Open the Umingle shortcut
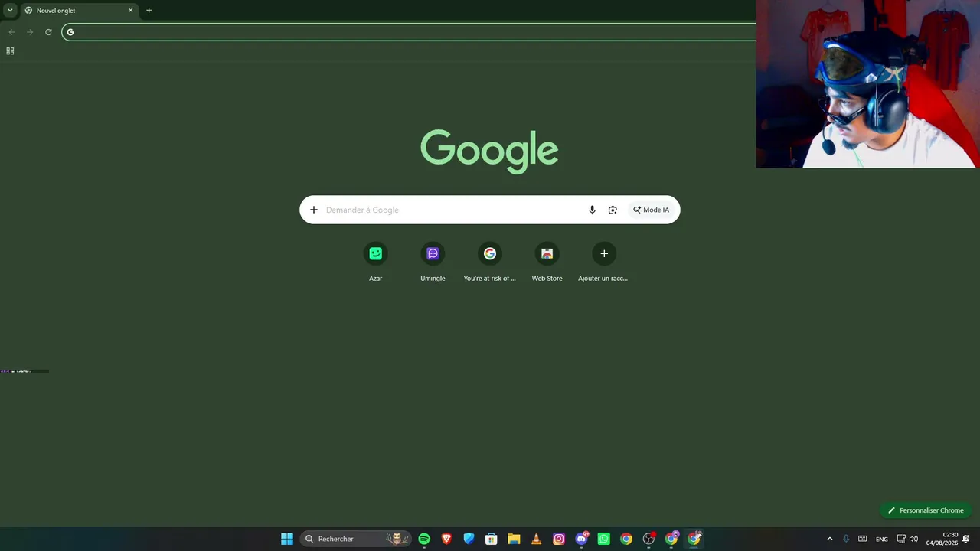Screen dimensions: 980x551 [x=433, y=262]
